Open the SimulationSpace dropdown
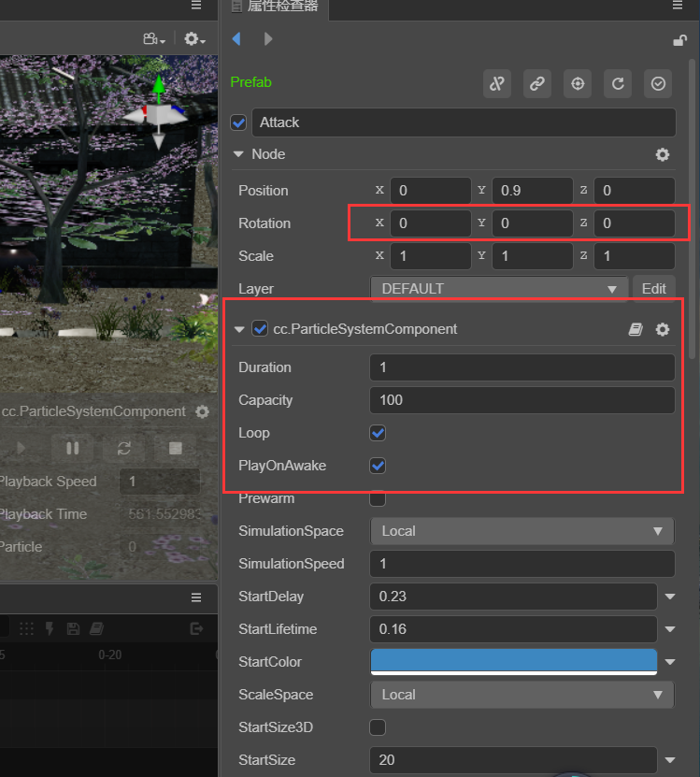Viewport: 700px width, 777px height. click(522, 531)
